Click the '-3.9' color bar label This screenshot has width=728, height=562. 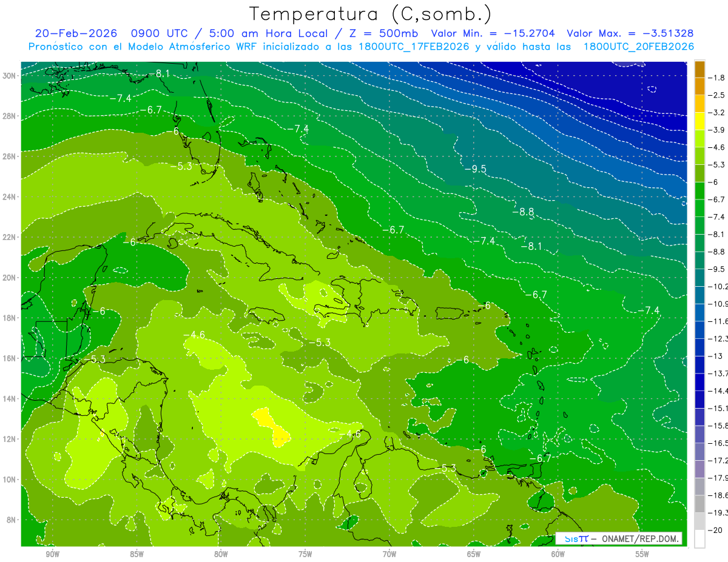(x=716, y=130)
